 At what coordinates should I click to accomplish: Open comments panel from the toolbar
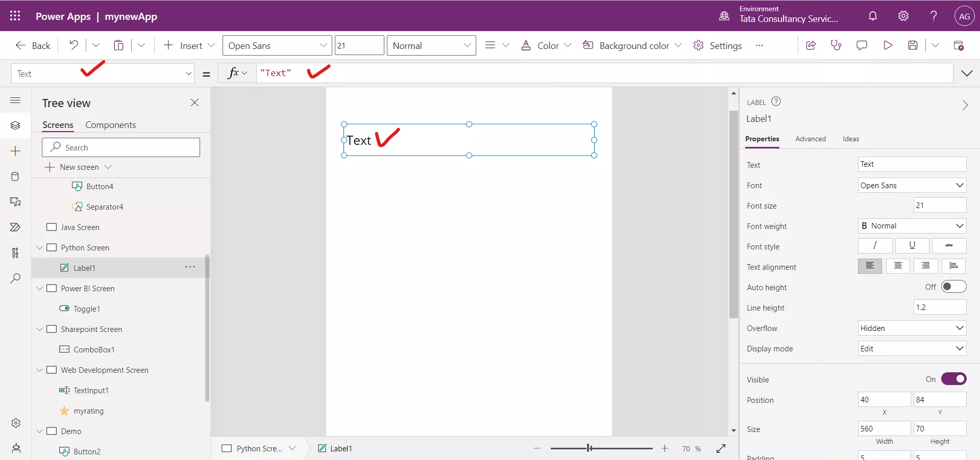point(862,45)
